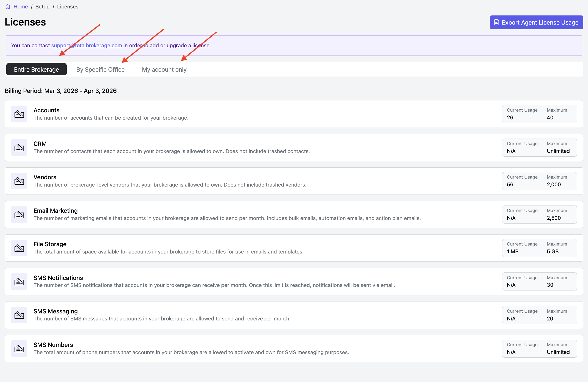Viewport: 588px width, 382px height.
Task: Click the Vendors license row icon
Action: click(19, 181)
